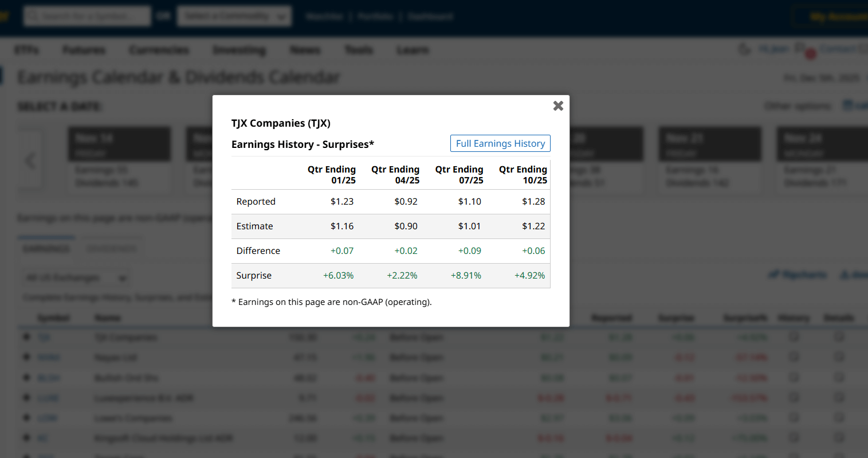The height and width of the screenshot is (458, 868).
Task: Switch to the DIVIDENDS tab
Action: (x=111, y=248)
